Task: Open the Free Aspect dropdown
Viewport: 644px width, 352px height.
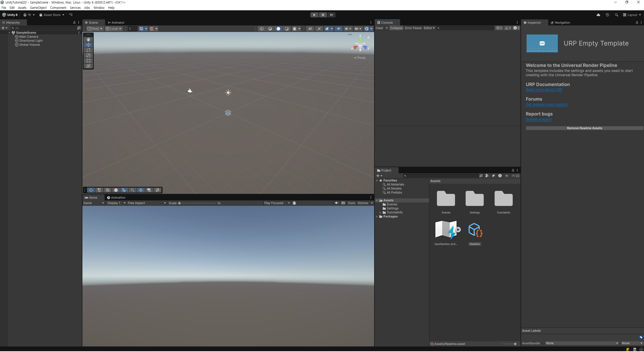Action: point(147,203)
